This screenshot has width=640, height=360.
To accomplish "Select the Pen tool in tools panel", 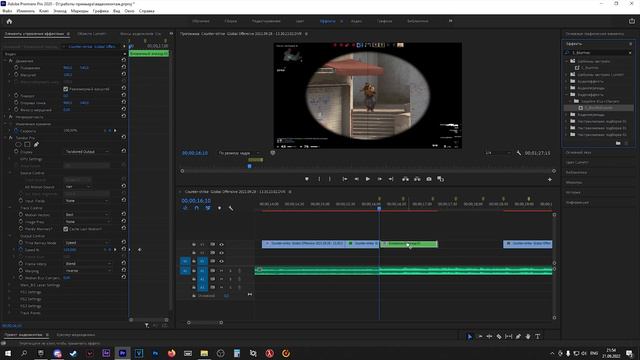I will (518, 336).
